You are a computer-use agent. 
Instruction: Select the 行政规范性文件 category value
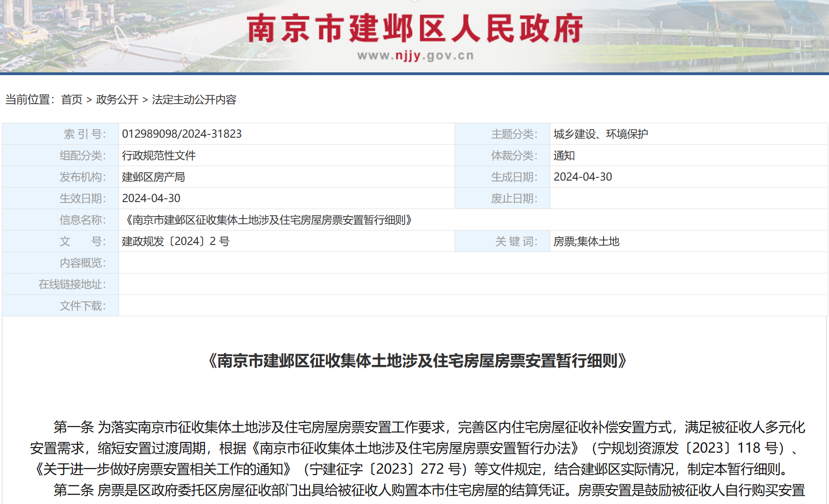click(x=159, y=155)
